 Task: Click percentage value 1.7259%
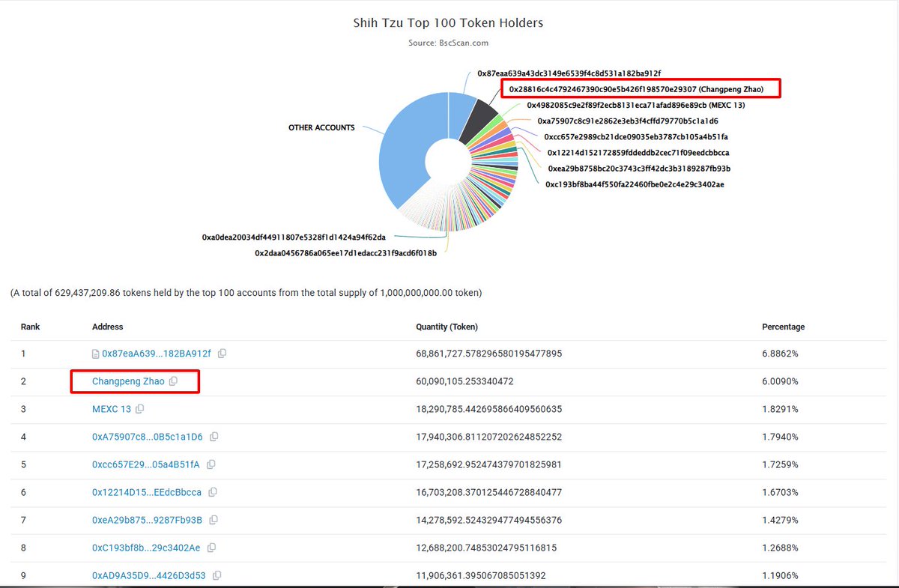780,464
